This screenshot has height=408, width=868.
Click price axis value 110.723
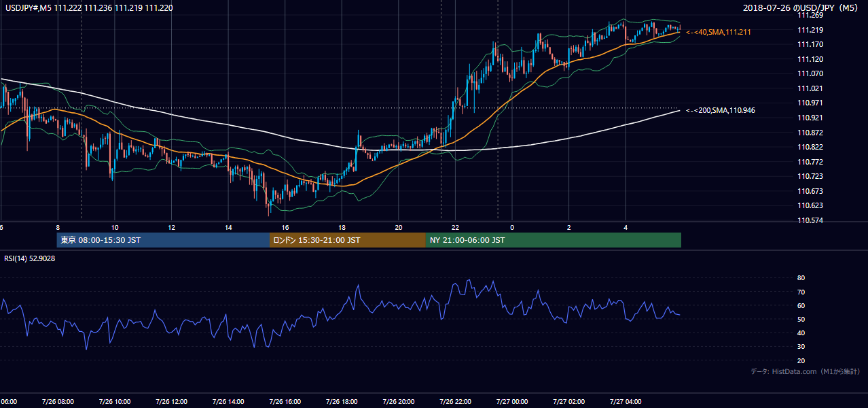coord(810,176)
